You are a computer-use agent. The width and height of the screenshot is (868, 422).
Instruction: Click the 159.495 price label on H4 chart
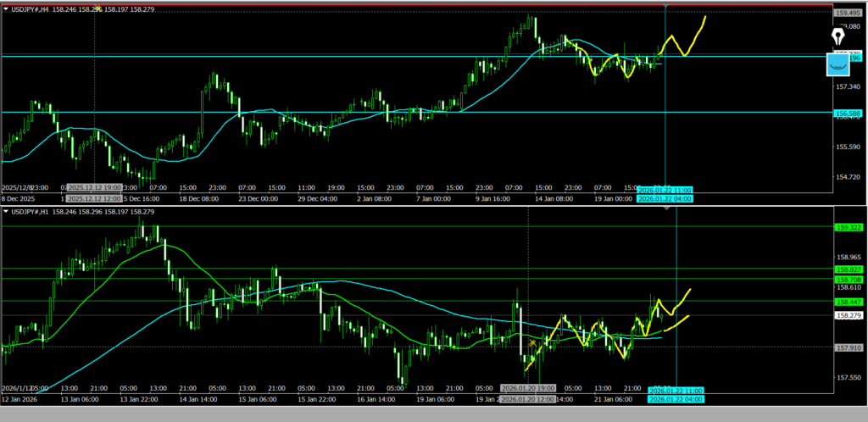pyautogui.click(x=849, y=13)
